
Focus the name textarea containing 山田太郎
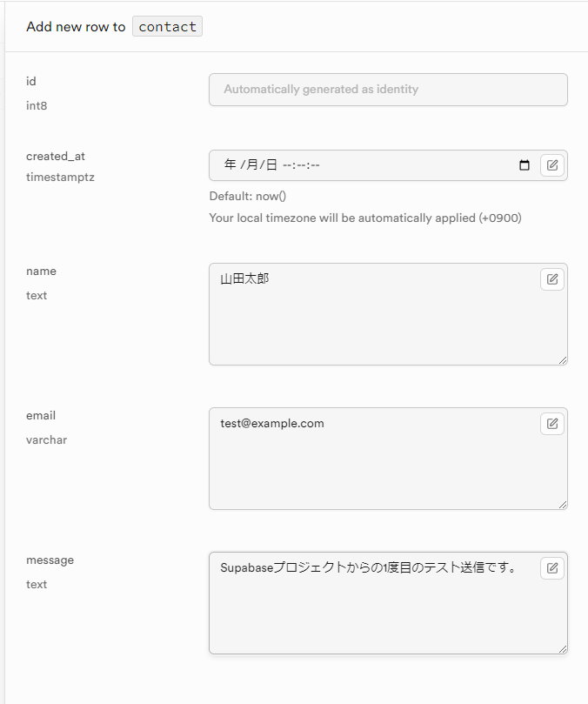(374, 318)
